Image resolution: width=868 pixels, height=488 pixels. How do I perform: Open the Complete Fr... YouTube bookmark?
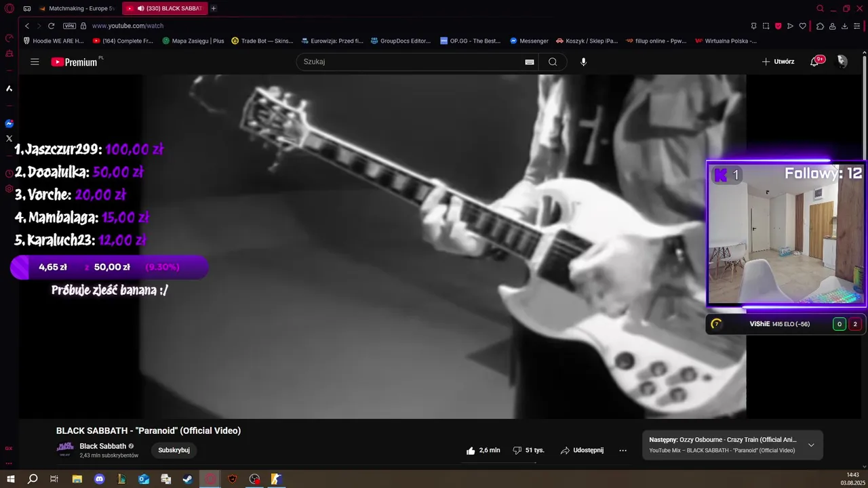[x=123, y=41]
